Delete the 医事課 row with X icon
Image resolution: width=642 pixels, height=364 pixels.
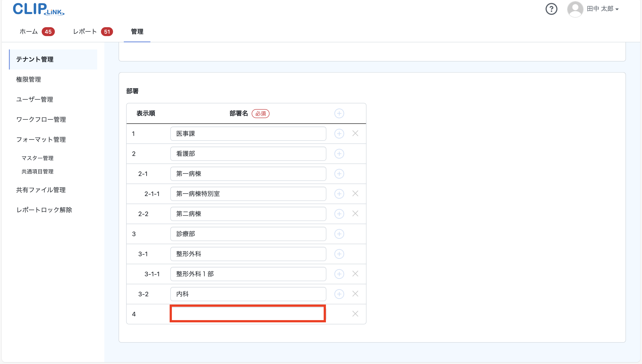(355, 133)
